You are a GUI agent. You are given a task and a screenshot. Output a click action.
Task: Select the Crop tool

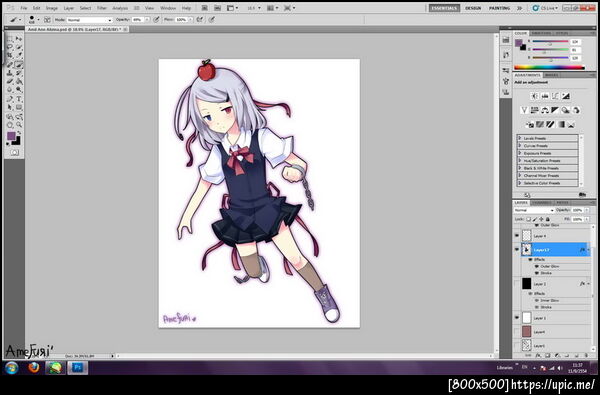[10, 55]
